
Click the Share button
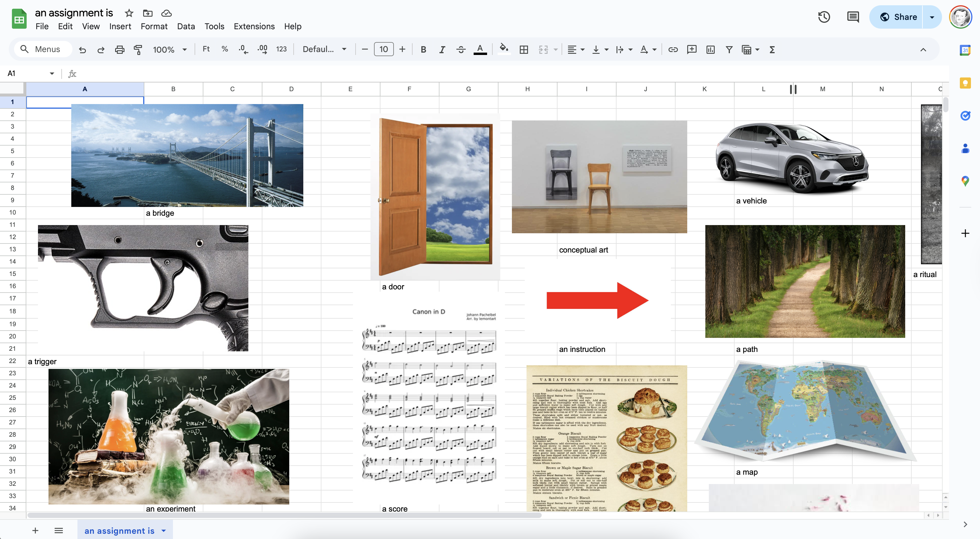[898, 17]
